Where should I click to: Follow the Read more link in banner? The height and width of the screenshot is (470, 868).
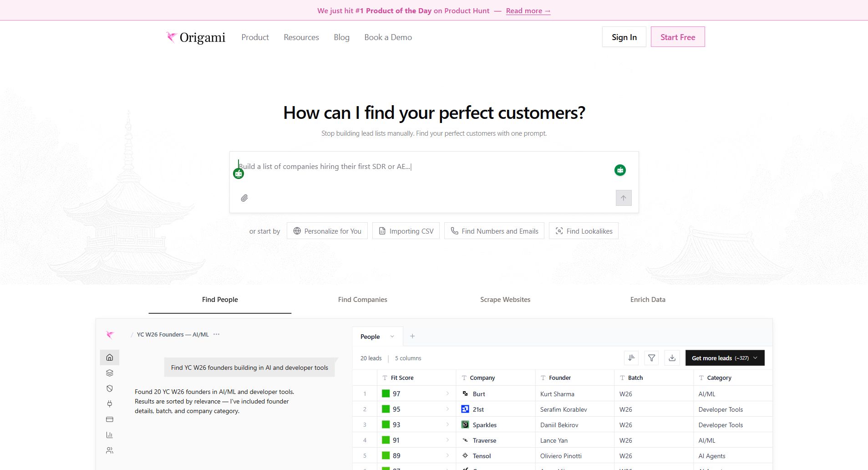[x=528, y=11]
